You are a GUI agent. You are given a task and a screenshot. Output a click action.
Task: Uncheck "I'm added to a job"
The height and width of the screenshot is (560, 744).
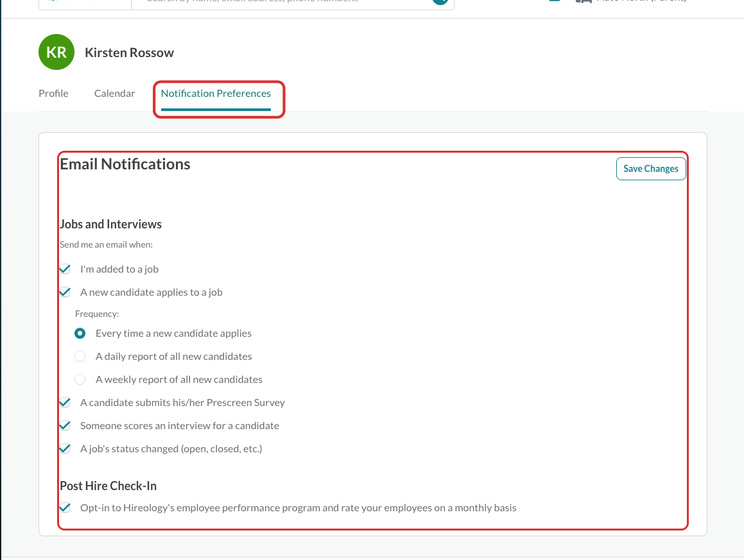coord(65,269)
